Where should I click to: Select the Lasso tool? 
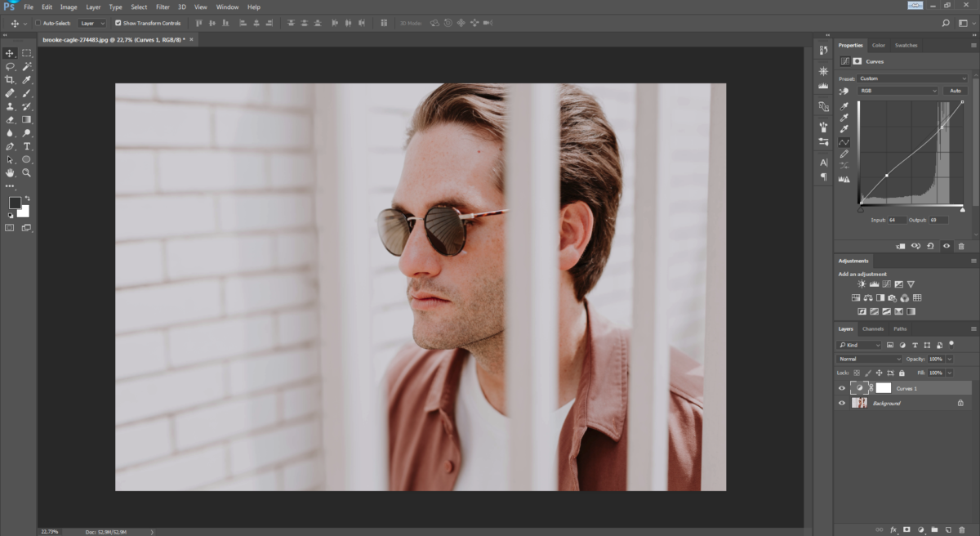point(10,66)
